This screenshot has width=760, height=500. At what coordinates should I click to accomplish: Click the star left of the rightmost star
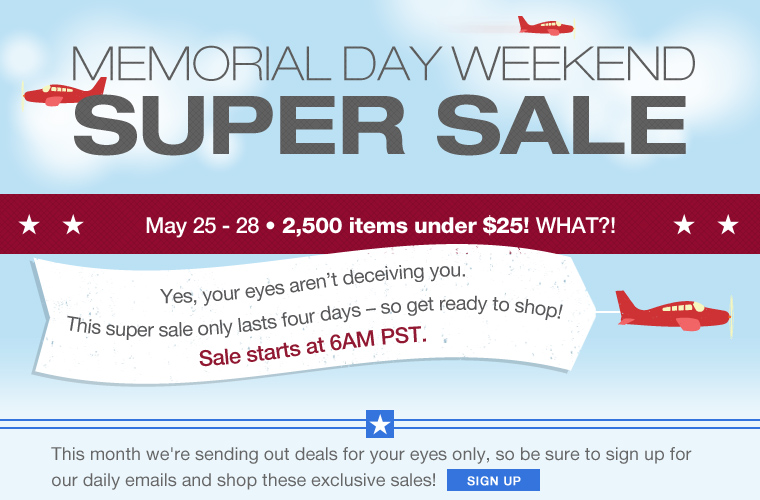[684, 225]
